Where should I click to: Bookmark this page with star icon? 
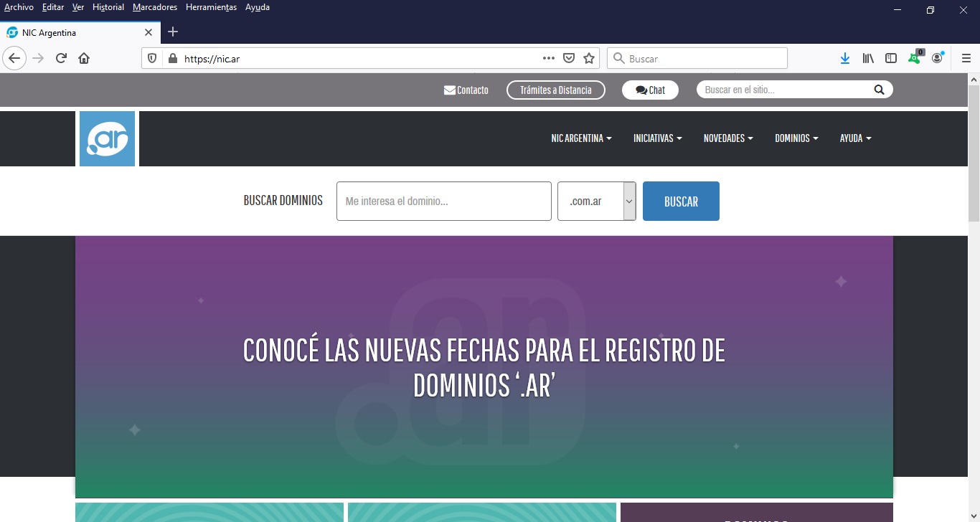(589, 58)
